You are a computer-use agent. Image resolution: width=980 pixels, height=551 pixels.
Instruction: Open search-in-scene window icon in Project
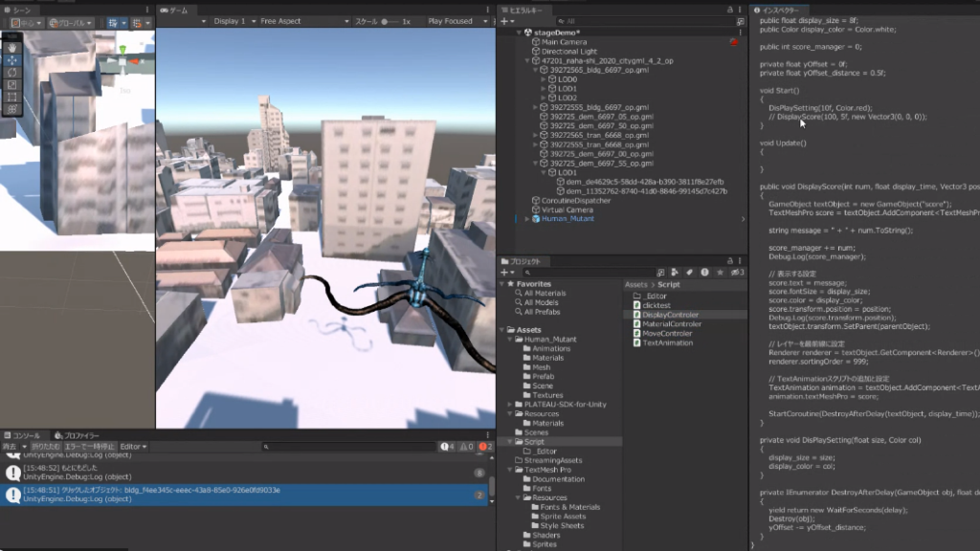pyautogui.click(x=660, y=273)
